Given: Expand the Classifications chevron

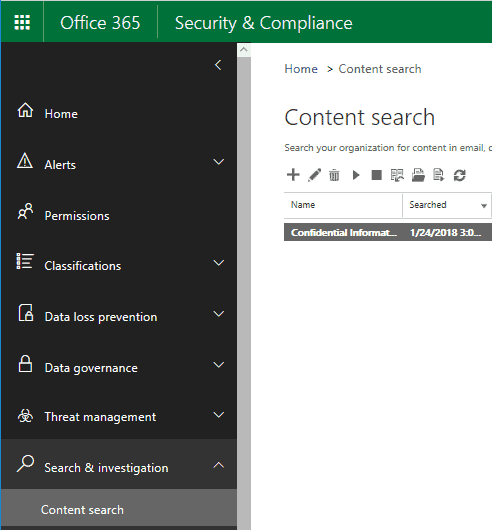Looking at the screenshot, I should click(219, 263).
